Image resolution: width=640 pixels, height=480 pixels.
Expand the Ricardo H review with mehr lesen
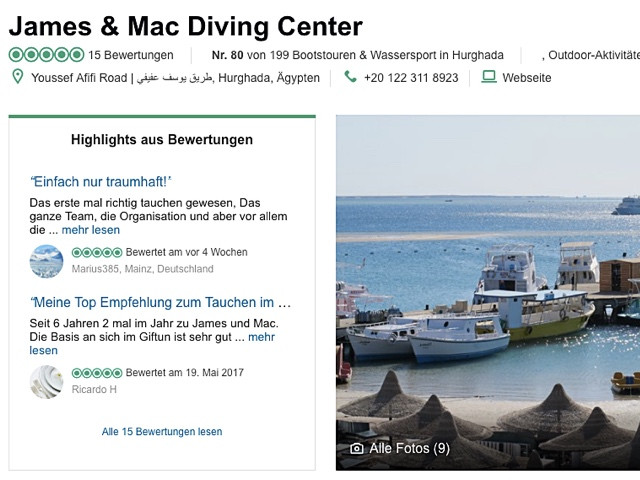click(152, 344)
